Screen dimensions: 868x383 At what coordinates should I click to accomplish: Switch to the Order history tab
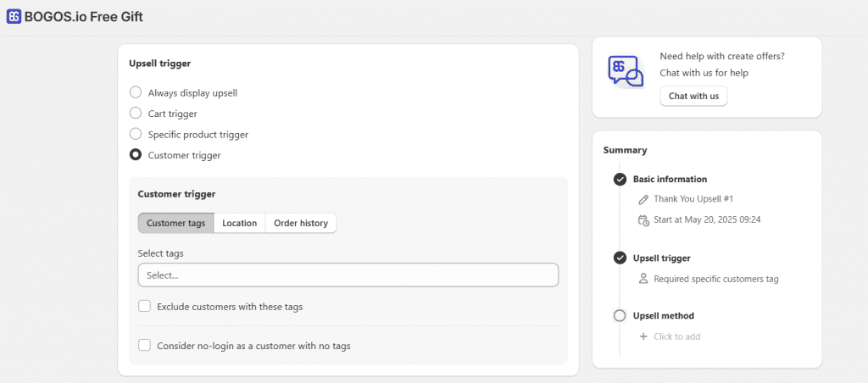point(300,223)
